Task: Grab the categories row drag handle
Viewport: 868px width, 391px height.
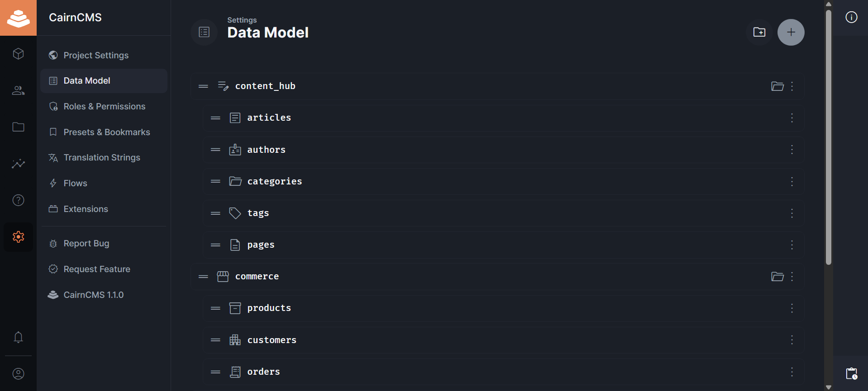Action: (x=215, y=181)
